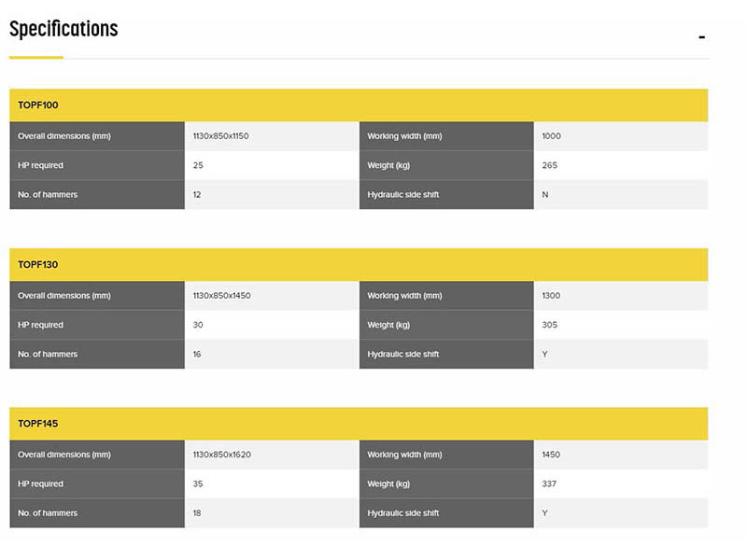Click TOPF145 working width value 1450
Screen dimensions: 747x560
pyautogui.click(x=551, y=455)
